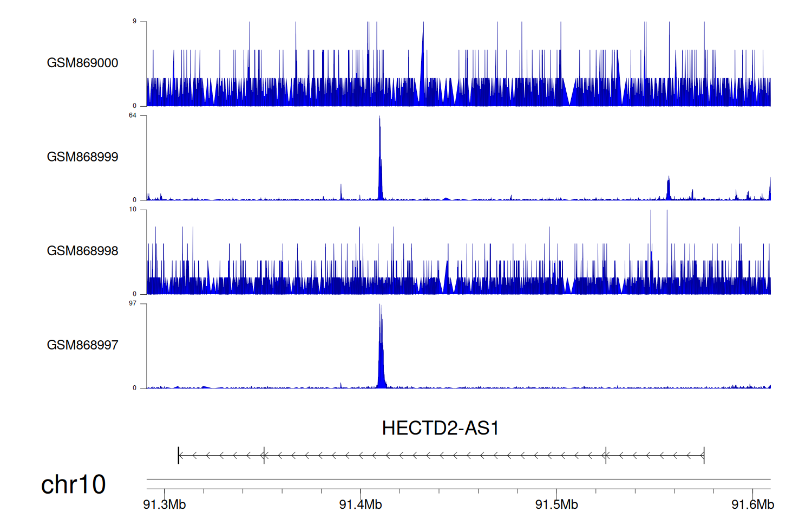Click the y-axis maximum value 97
The image size is (812, 531).
(133, 303)
